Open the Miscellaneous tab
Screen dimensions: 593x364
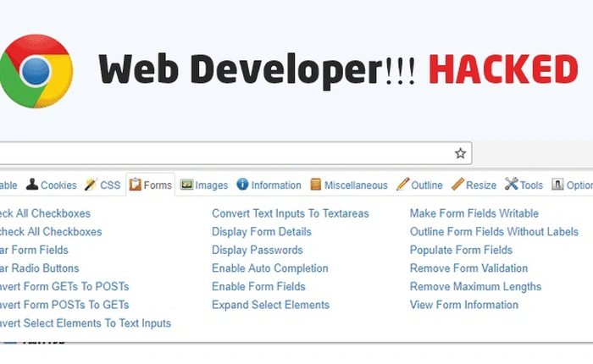(356, 185)
